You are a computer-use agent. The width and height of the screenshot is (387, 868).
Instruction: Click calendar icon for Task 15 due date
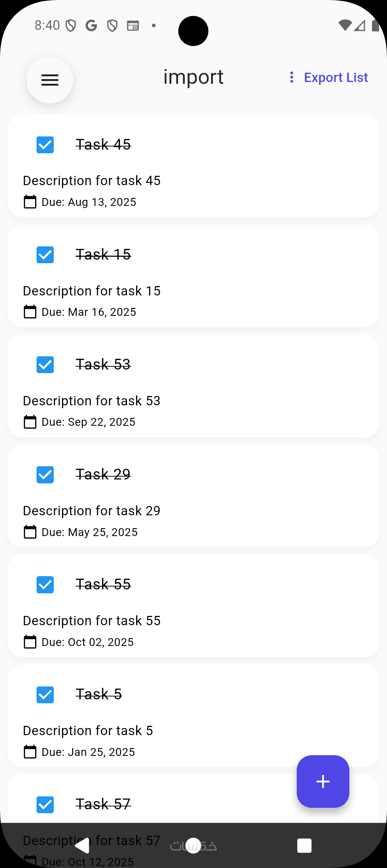30,312
